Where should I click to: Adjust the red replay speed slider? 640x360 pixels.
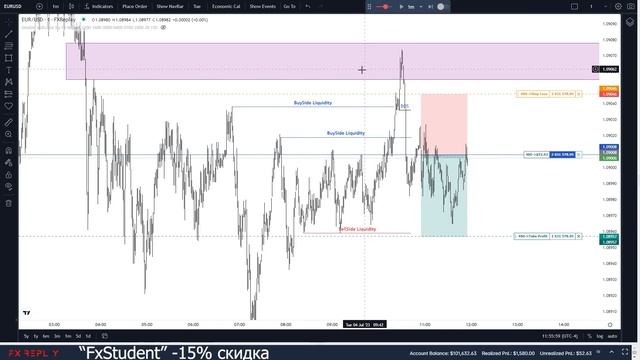[x=385, y=7]
